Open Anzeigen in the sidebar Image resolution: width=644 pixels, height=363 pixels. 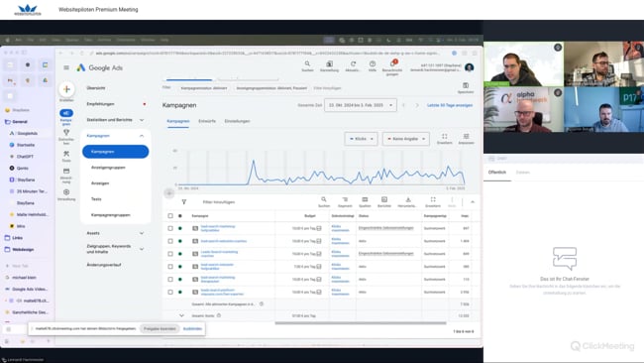pos(100,182)
